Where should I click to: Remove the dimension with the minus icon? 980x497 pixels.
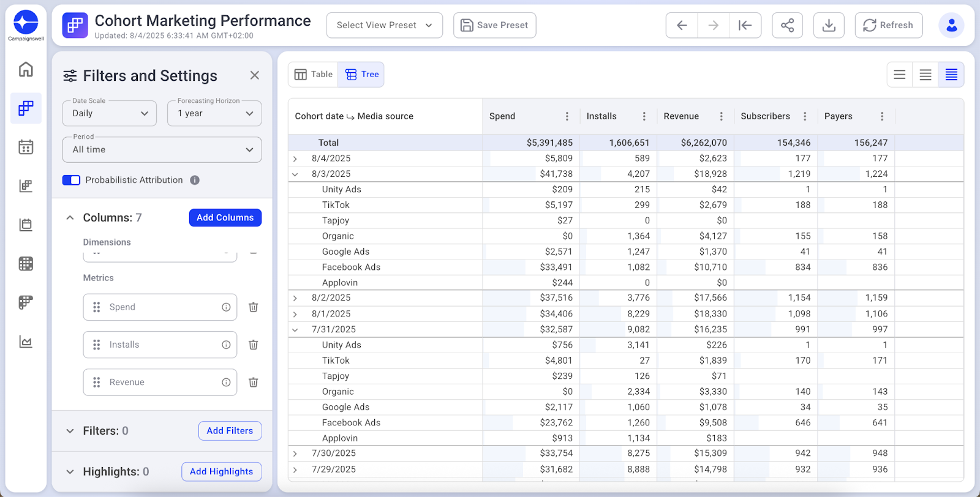(254, 253)
